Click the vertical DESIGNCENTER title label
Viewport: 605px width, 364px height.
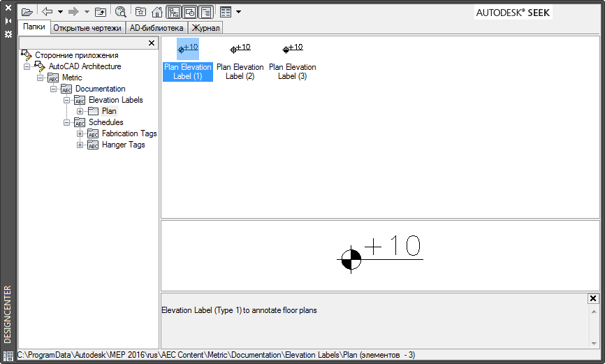[x=8, y=314]
